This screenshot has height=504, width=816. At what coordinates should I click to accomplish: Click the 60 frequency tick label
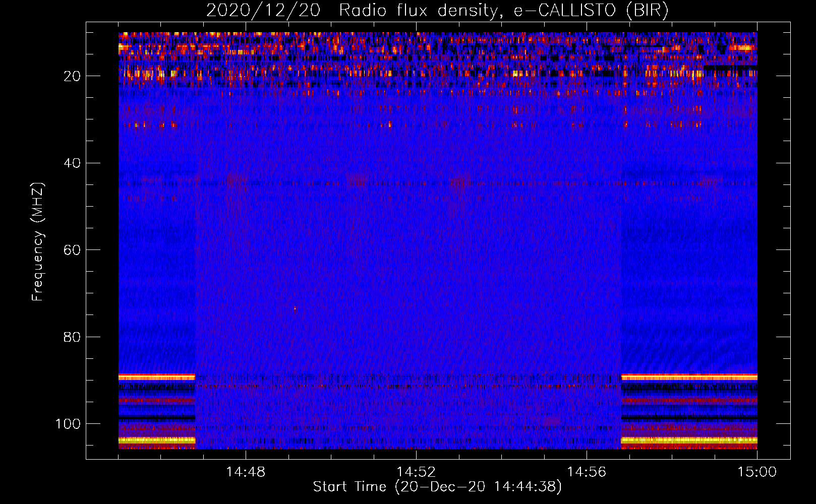[73, 250]
